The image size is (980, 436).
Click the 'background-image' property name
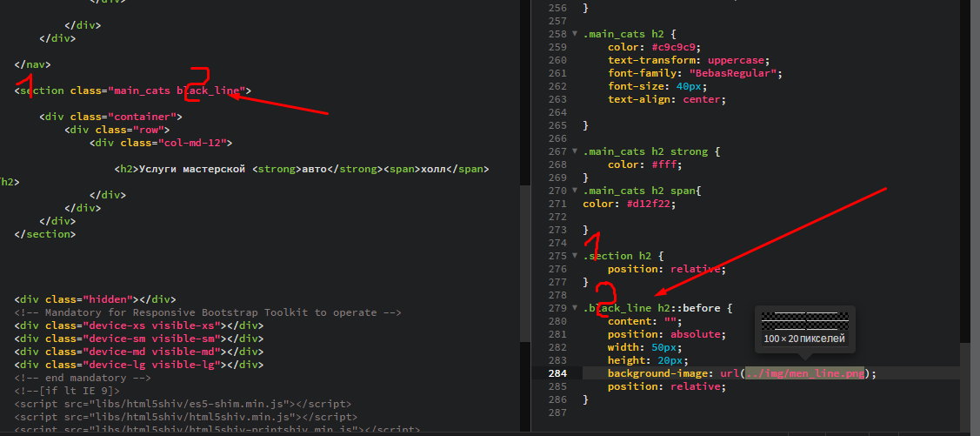(657, 373)
